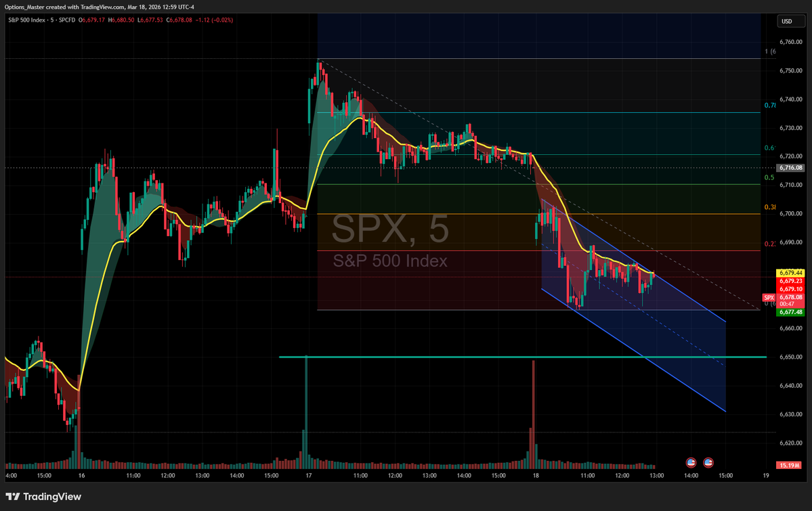Open the timeframe selector showing 5

(51, 21)
